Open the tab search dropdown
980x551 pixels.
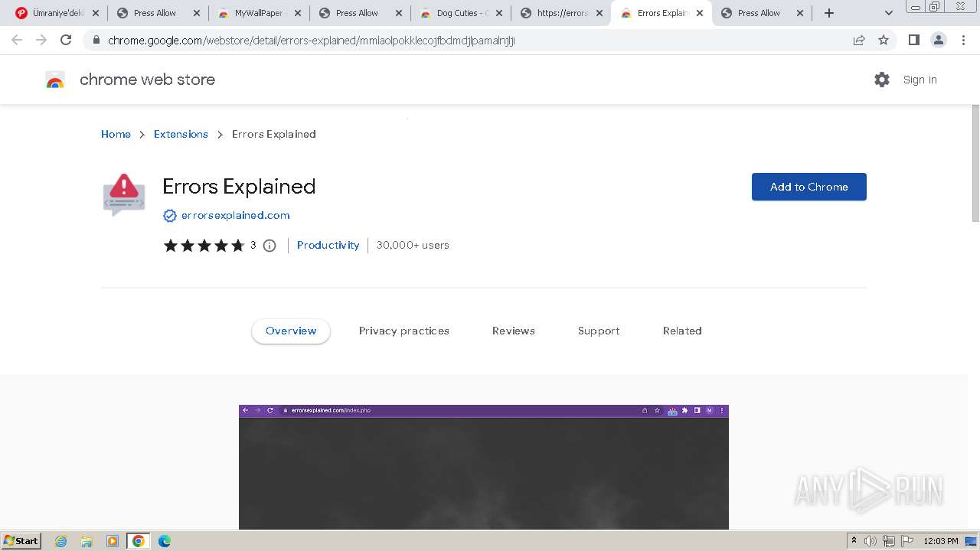click(x=889, y=13)
